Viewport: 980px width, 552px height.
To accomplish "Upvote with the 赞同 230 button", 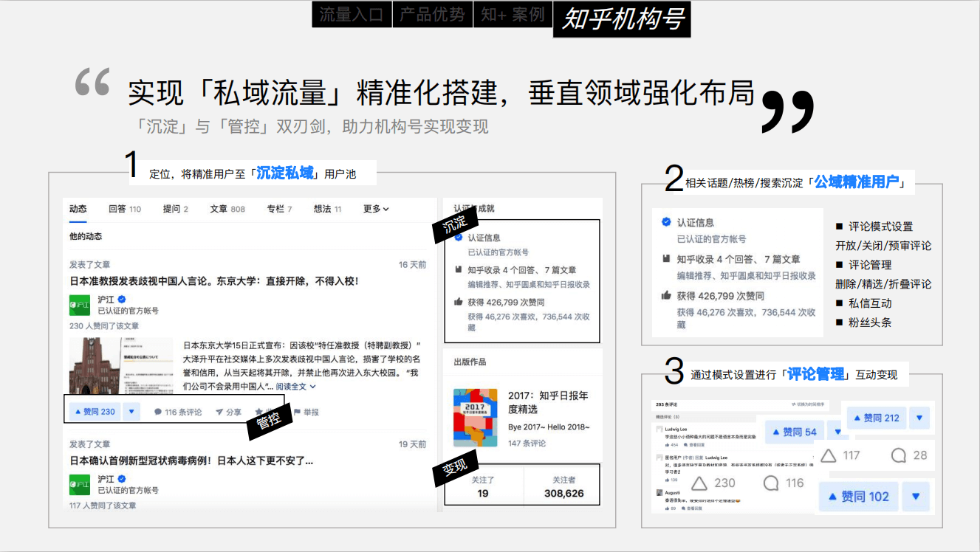I will (95, 411).
